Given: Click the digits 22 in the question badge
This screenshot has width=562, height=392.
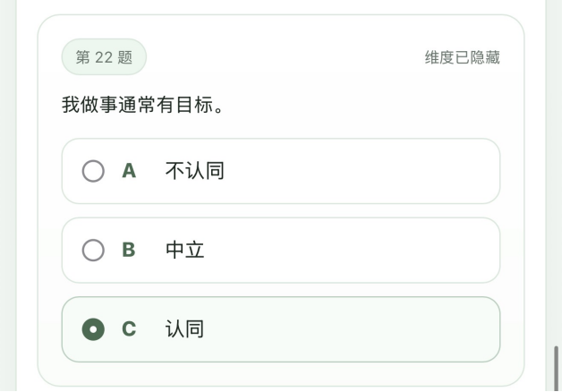Looking at the screenshot, I should coord(104,57).
